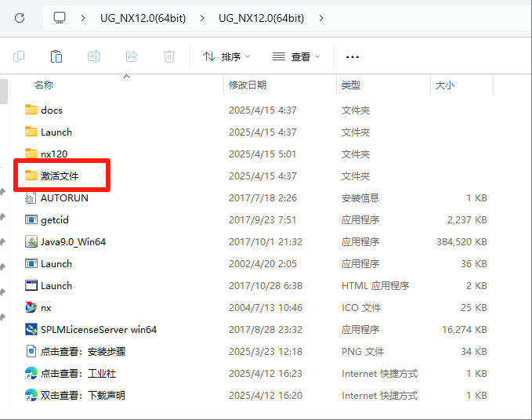532x420 pixels.
Task: Select the 点击查看：工业社 internet shortcut
Action: point(78,374)
